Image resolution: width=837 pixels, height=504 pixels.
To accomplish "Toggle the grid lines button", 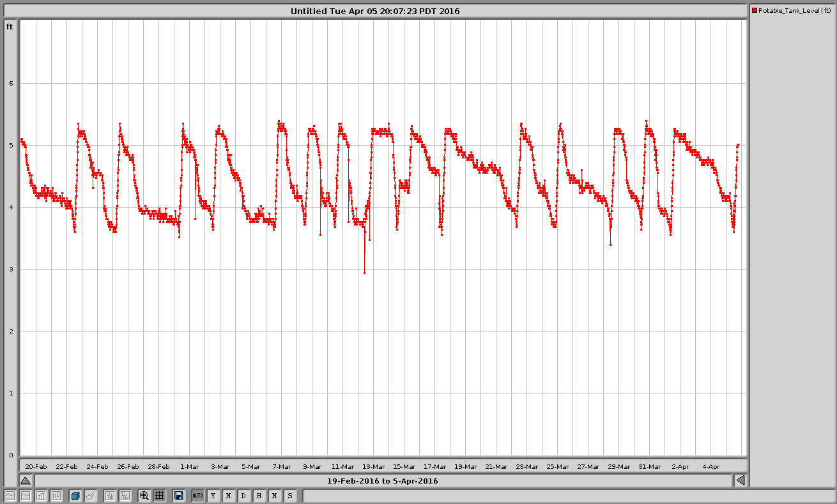I will (160, 496).
